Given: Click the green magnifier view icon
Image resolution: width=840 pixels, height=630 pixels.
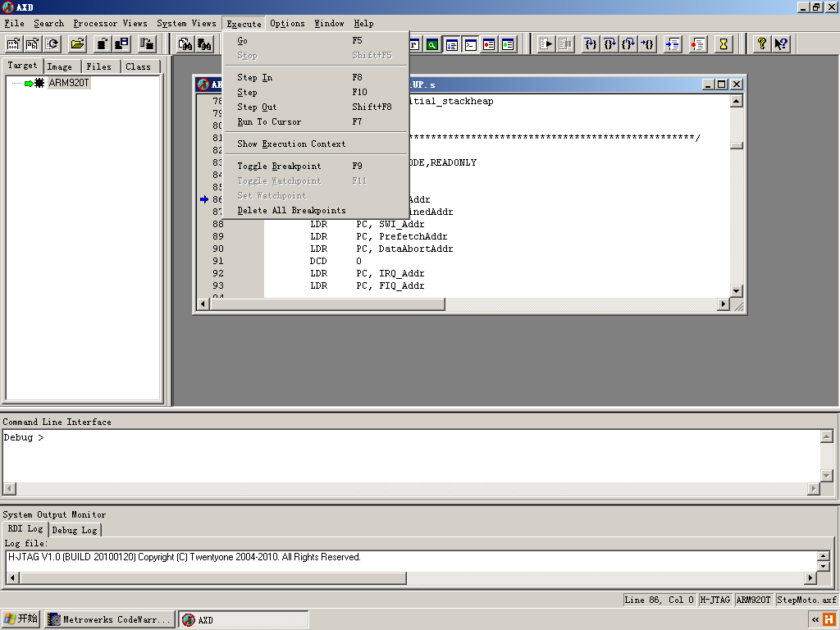Looking at the screenshot, I should click(x=432, y=44).
